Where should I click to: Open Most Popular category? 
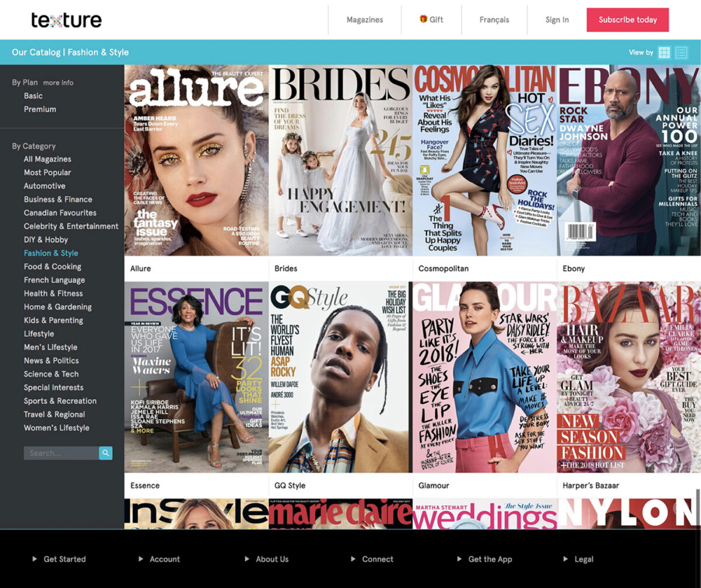pos(47,172)
